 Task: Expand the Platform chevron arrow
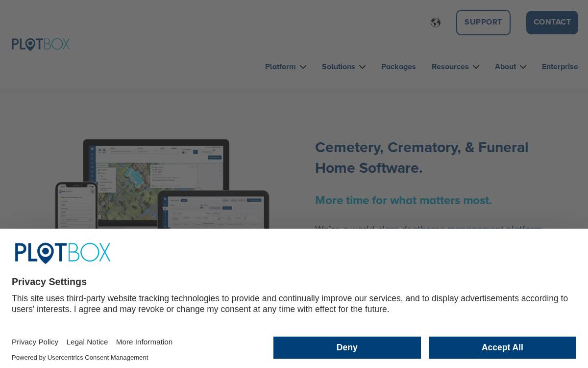pos(303,67)
